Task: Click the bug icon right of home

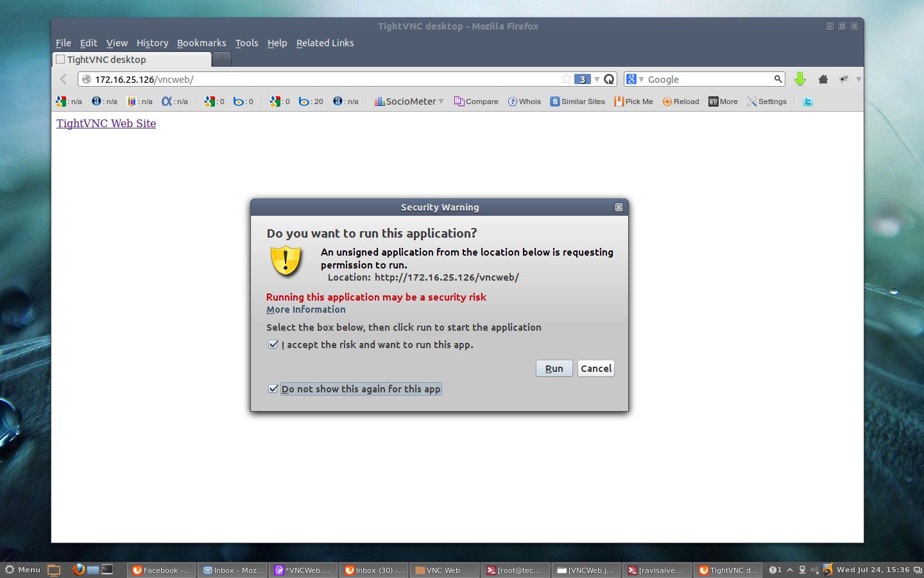Action: coord(844,79)
